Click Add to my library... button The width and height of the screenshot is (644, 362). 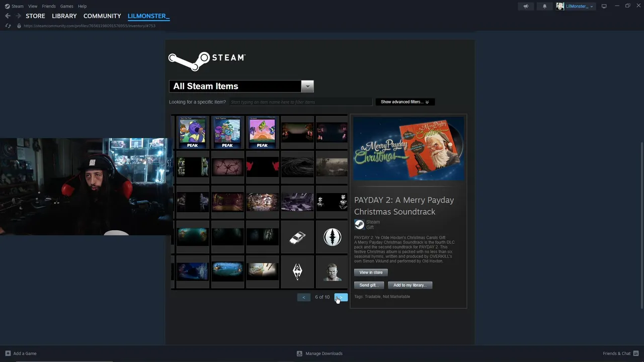(x=410, y=285)
